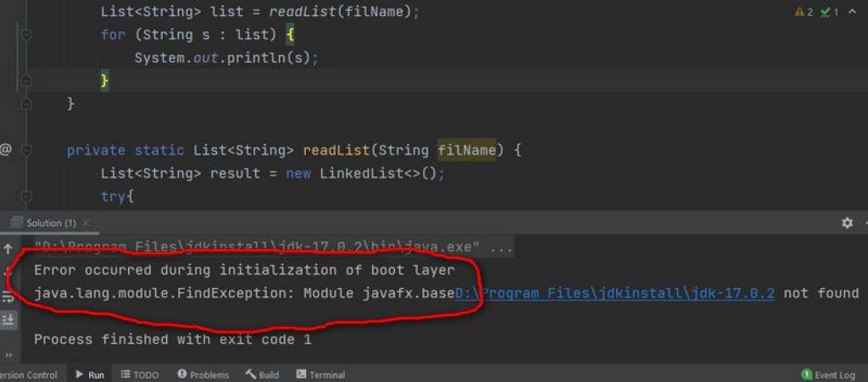Toggle scroll to end in console
The width and height of the screenshot is (868, 382).
(8, 318)
